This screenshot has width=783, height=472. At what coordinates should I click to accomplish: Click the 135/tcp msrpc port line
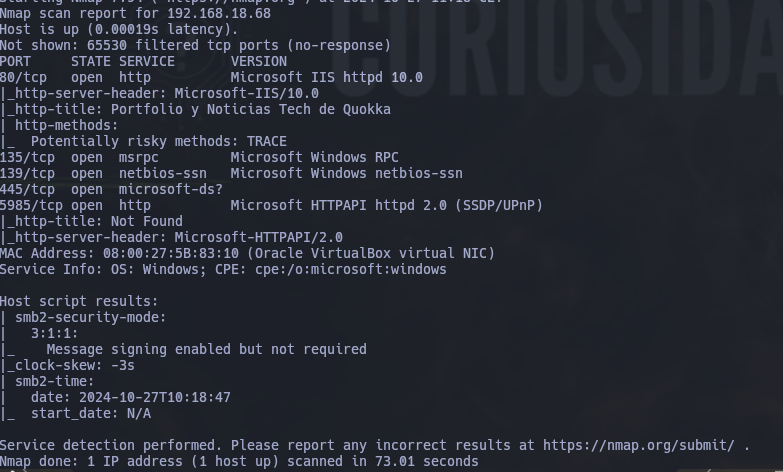199,157
